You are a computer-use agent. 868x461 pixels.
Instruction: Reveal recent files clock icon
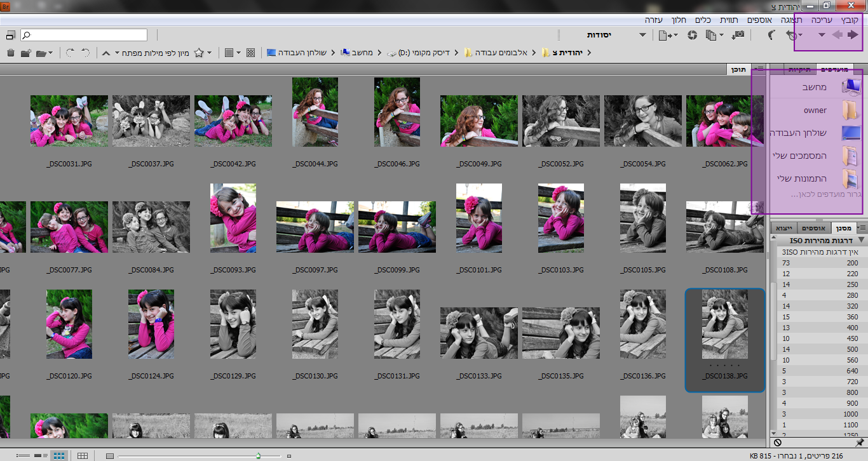click(792, 35)
